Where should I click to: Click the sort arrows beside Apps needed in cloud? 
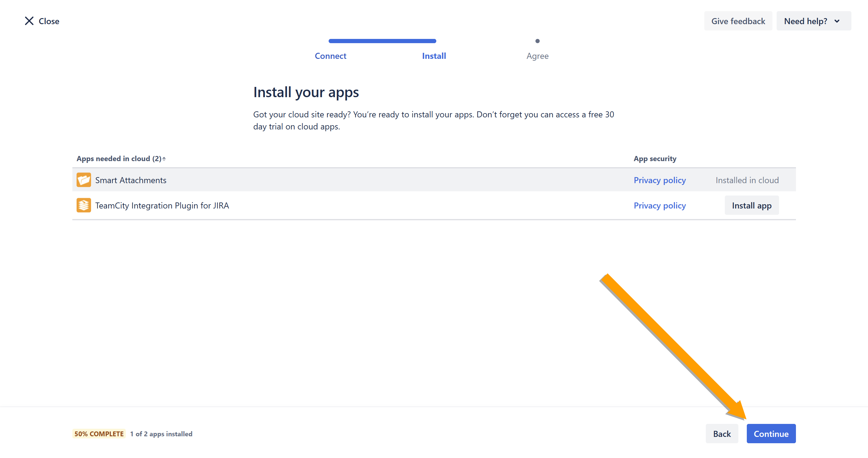164,158
